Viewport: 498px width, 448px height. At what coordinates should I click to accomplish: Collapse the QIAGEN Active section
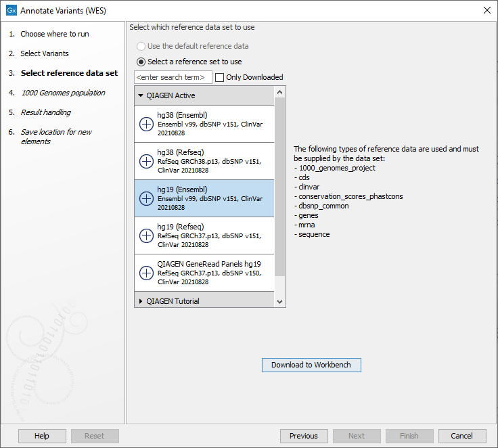(x=141, y=95)
